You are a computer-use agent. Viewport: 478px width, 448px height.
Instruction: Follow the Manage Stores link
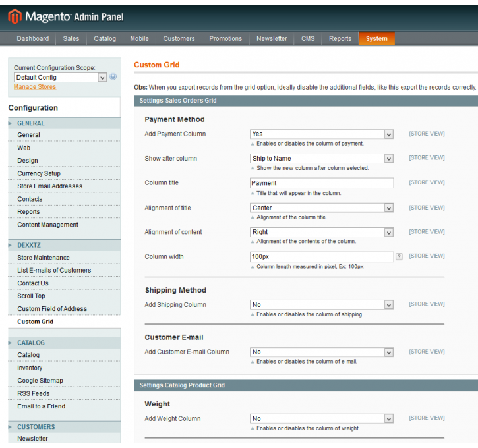(35, 87)
